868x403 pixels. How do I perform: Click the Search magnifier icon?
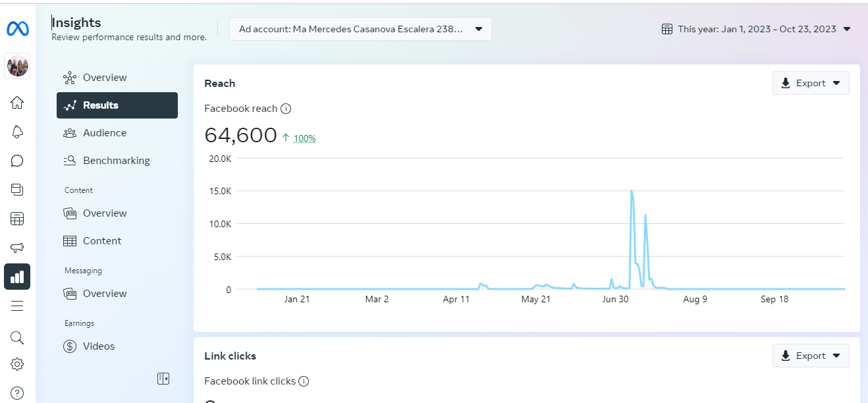pyautogui.click(x=17, y=338)
